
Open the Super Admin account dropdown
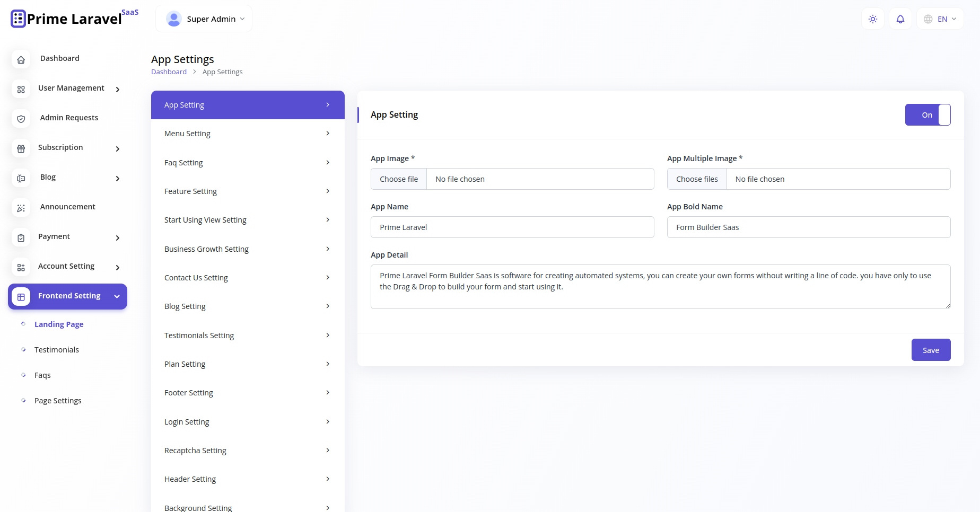point(204,18)
